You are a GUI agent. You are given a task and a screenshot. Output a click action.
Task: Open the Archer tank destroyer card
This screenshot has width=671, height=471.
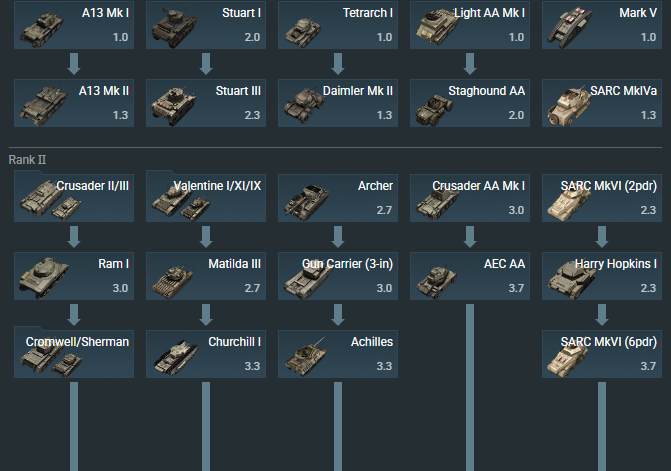pyautogui.click(x=338, y=198)
